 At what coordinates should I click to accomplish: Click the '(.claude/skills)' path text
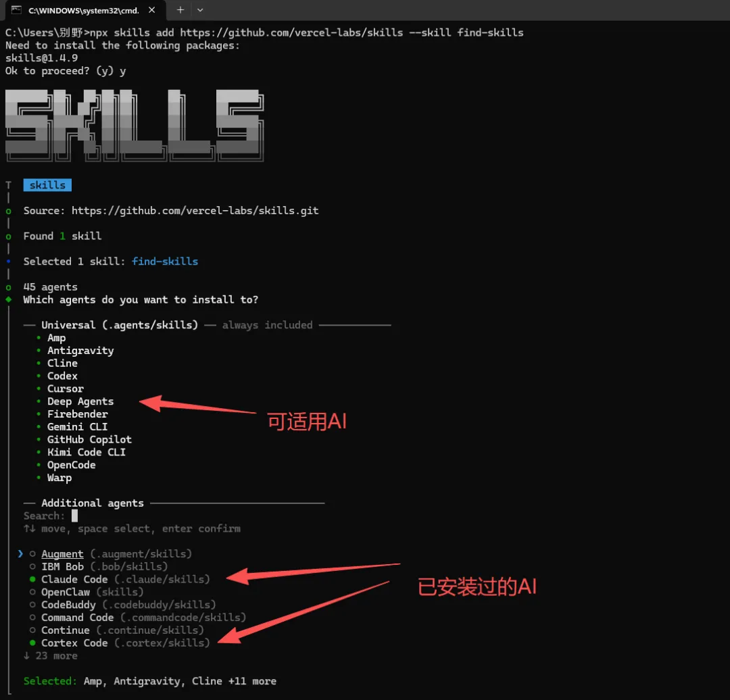(x=162, y=579)
